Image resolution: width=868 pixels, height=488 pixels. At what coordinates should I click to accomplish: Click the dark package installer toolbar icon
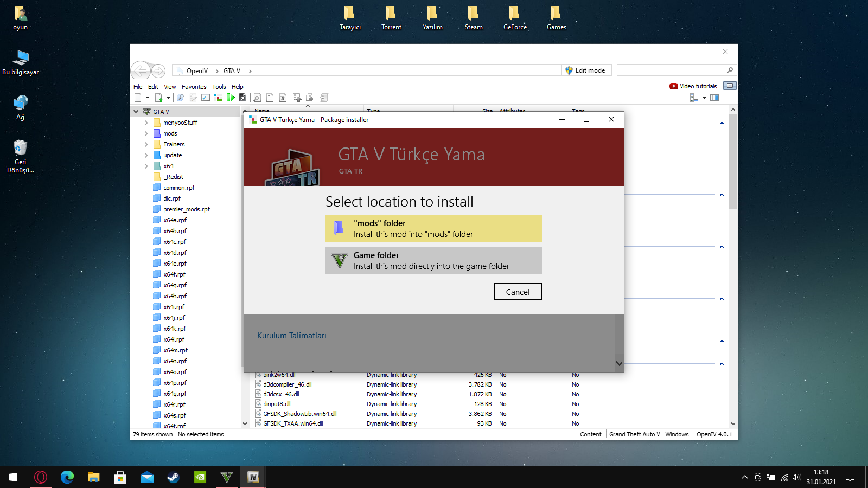(242, 98)
